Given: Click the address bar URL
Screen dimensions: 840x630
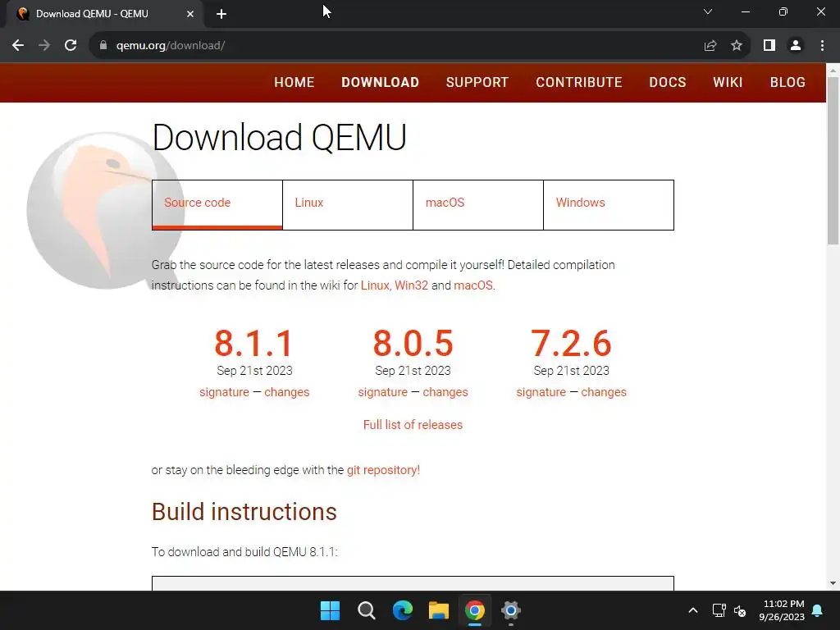Looking at the screenshot, I should coord(171,46).
